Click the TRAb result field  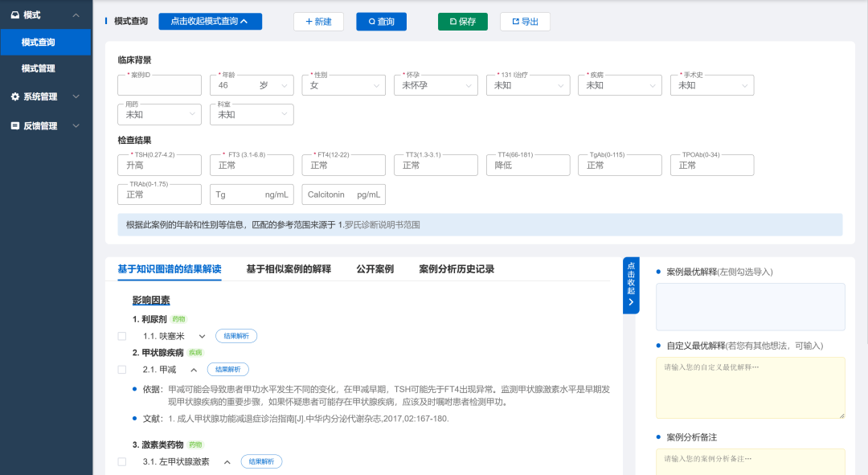[x=159, y=195]
